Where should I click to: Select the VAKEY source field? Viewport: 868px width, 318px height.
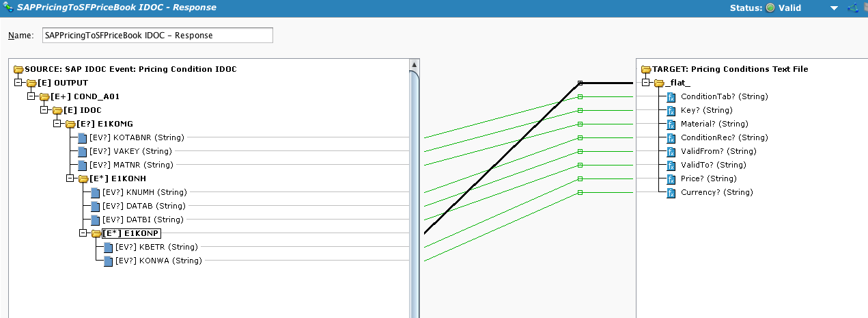point(130,151)
